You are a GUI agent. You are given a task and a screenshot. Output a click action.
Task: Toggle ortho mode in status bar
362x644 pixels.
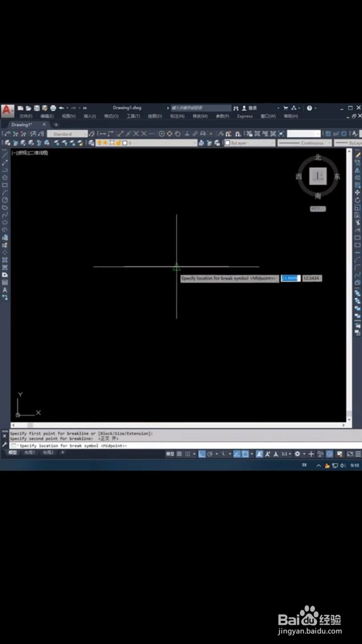202,454
